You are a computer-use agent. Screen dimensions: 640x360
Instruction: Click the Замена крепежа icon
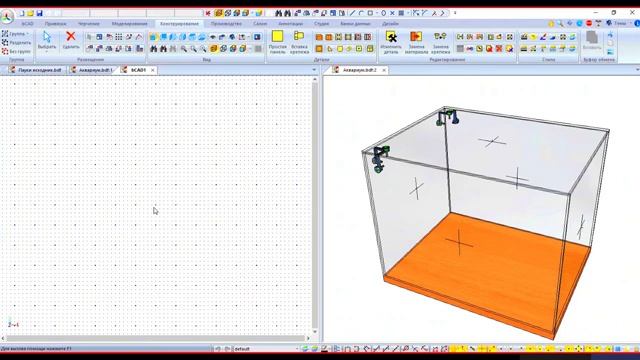tap(440, 42)
